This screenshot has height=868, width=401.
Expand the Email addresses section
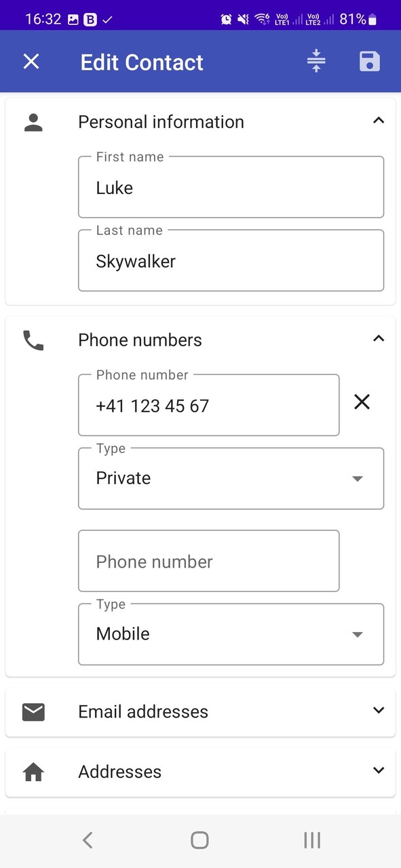pos(378,711)
